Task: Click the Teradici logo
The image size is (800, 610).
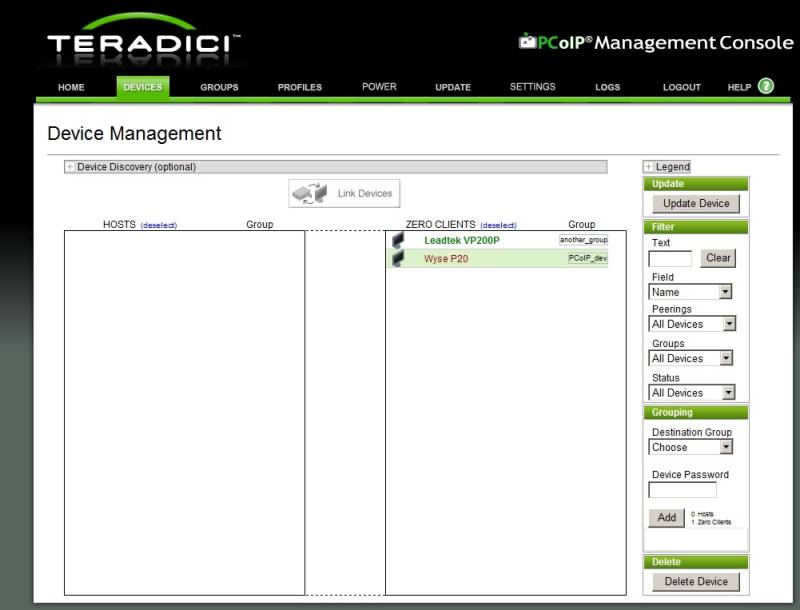Action: (x=143, y=41)
